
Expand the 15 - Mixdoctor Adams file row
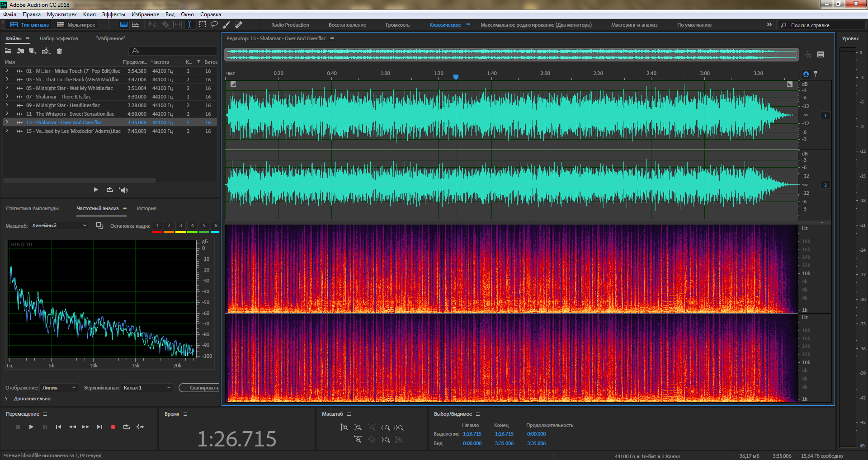(7, 131)
